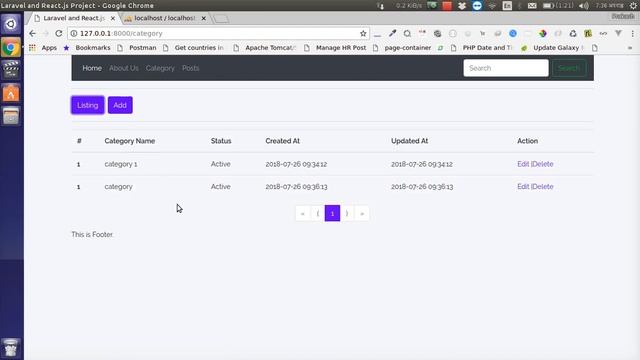Viewport: 640px width, 360px height.
Task: Click the green Search button
Action: tap(569, 68)
